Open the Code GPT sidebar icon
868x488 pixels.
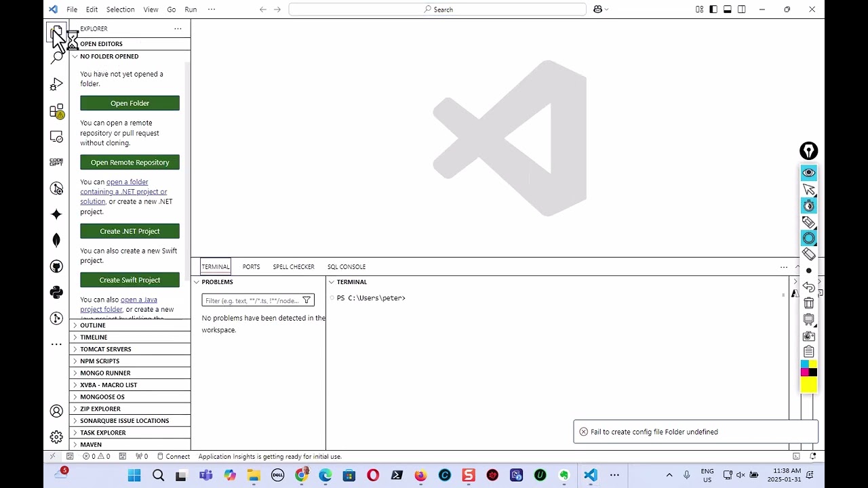pos(56,162)
